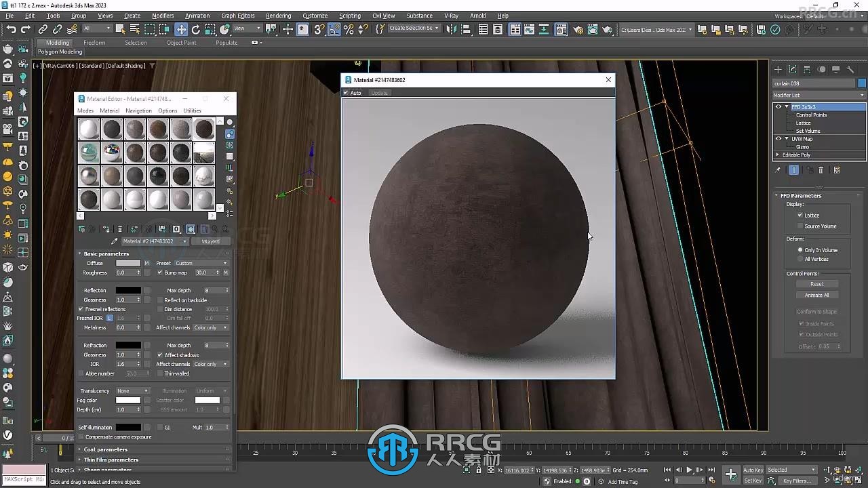Click the Undo arrow in main toolbar

[12, 29]
